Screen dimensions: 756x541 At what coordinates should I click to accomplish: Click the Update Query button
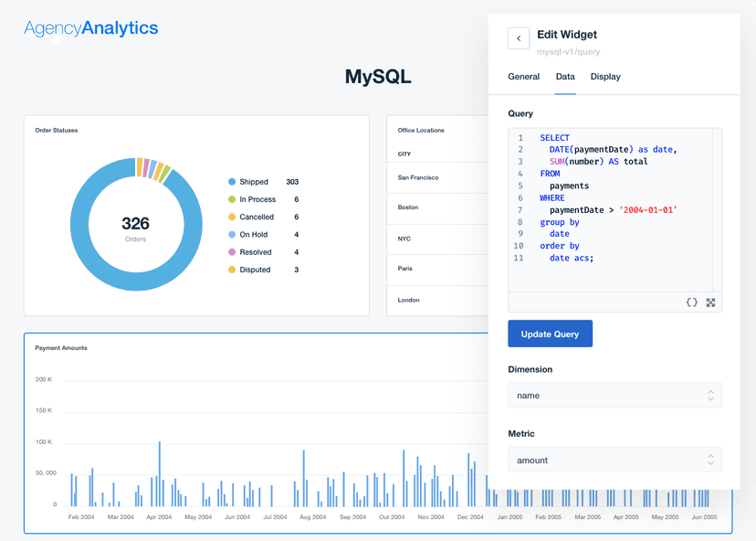[x=550, y=334]
